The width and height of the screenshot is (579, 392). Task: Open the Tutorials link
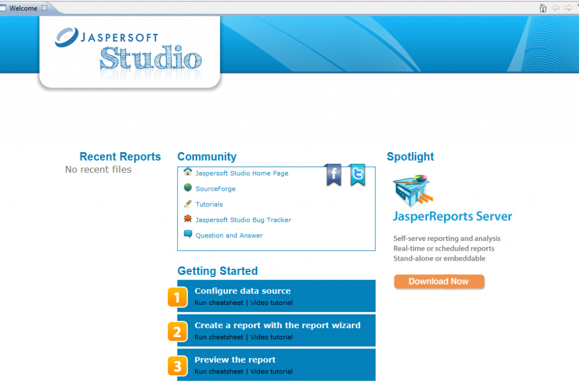(209, 204)
